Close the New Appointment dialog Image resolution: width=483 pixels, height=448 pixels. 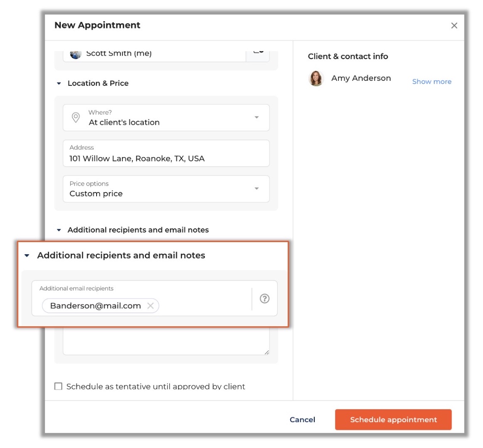click(x=454, y=25)
